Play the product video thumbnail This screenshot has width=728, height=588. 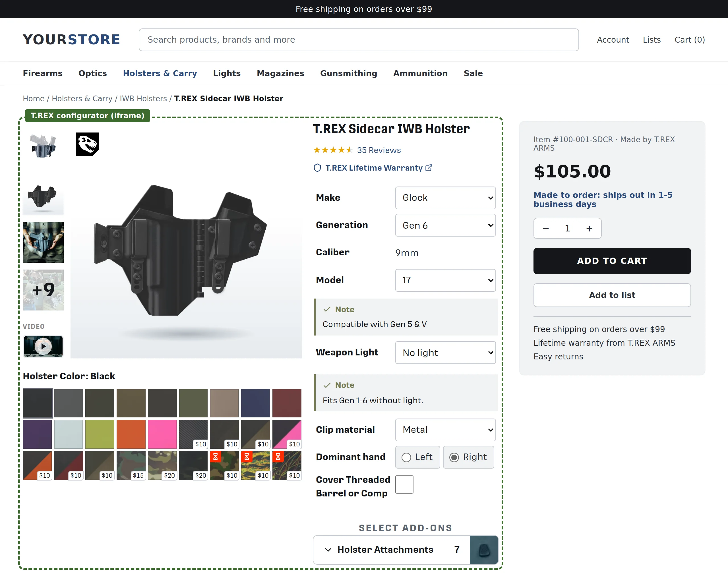click(43, 346)
